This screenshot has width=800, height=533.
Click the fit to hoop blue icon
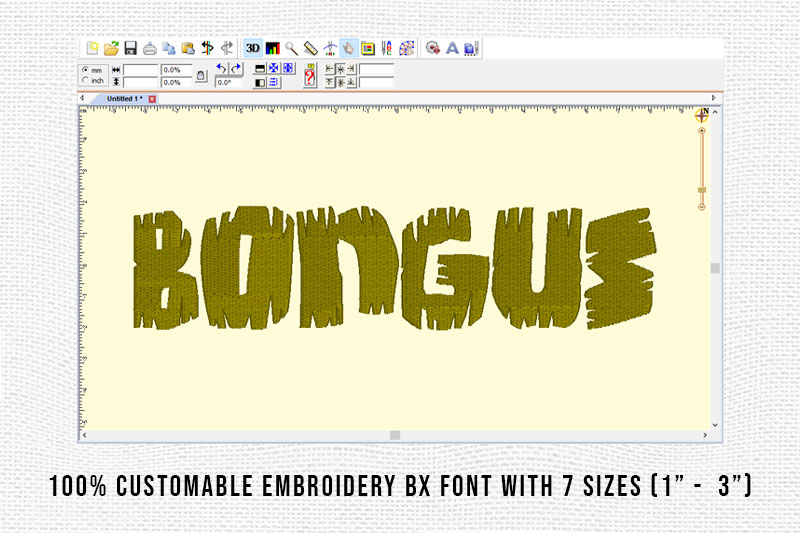(288, 68)
